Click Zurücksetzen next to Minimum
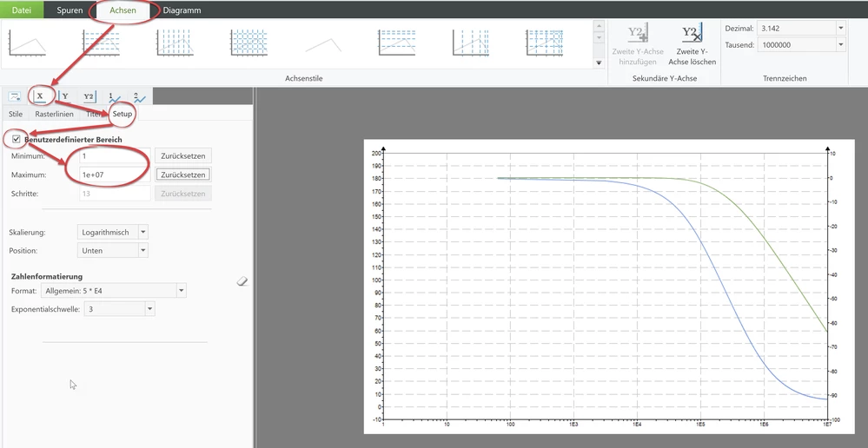 pos(183,156)
